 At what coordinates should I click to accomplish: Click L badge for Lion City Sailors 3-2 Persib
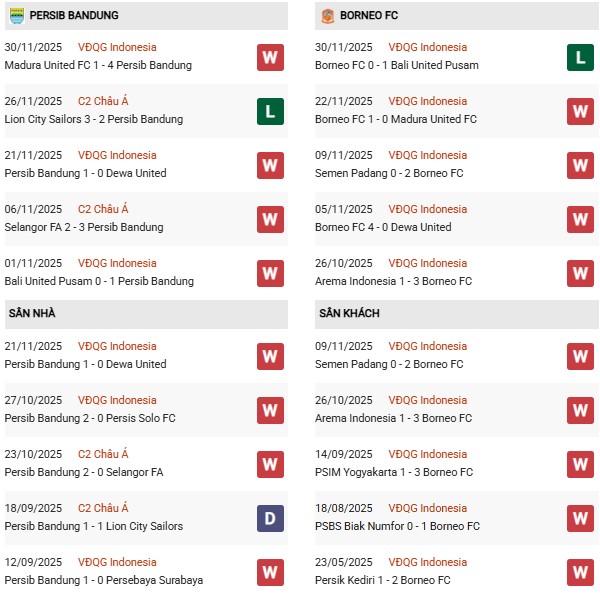(269, 111)
